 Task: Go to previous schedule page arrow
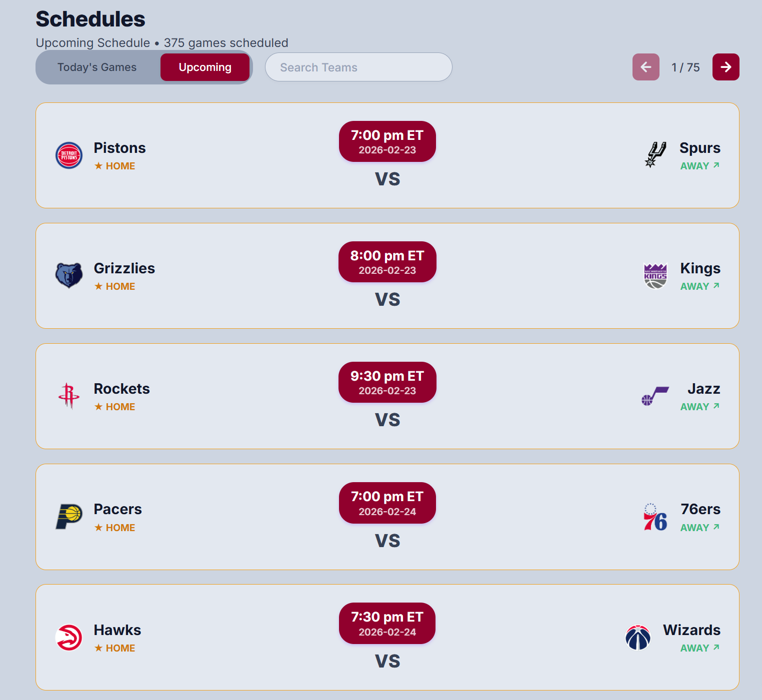pos(645,67)
